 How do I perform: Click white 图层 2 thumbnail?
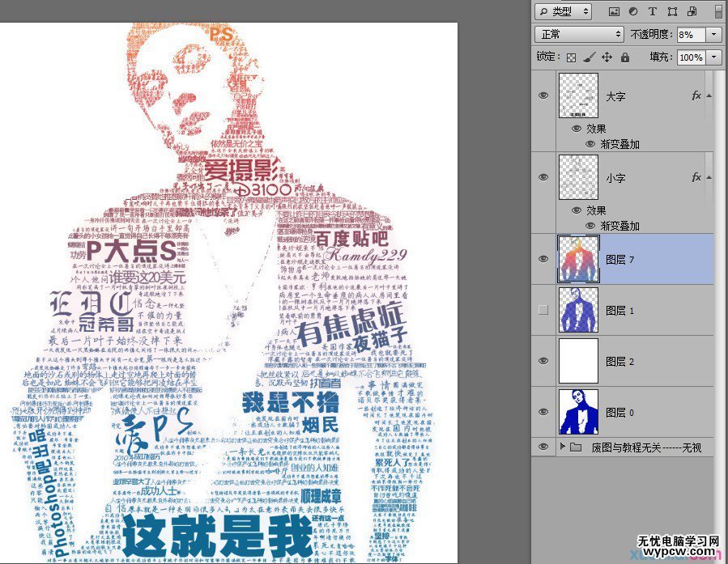[578, 361]
